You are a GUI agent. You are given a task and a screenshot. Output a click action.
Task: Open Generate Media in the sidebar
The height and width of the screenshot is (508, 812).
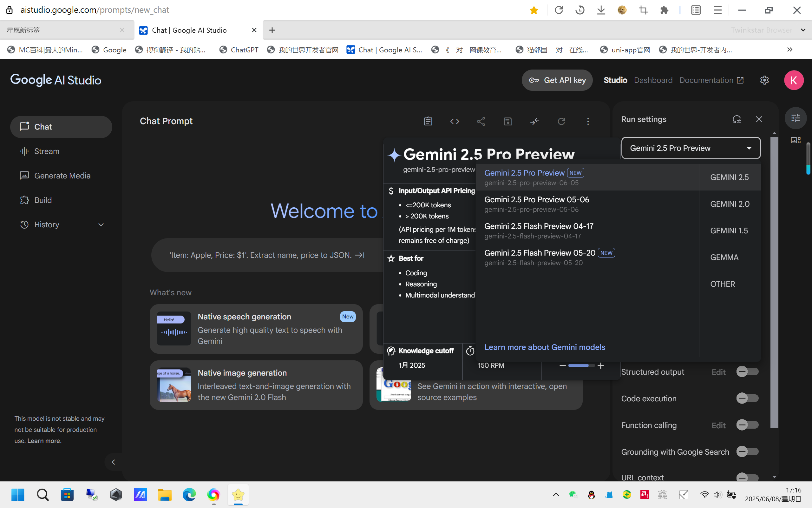[61, 176]
